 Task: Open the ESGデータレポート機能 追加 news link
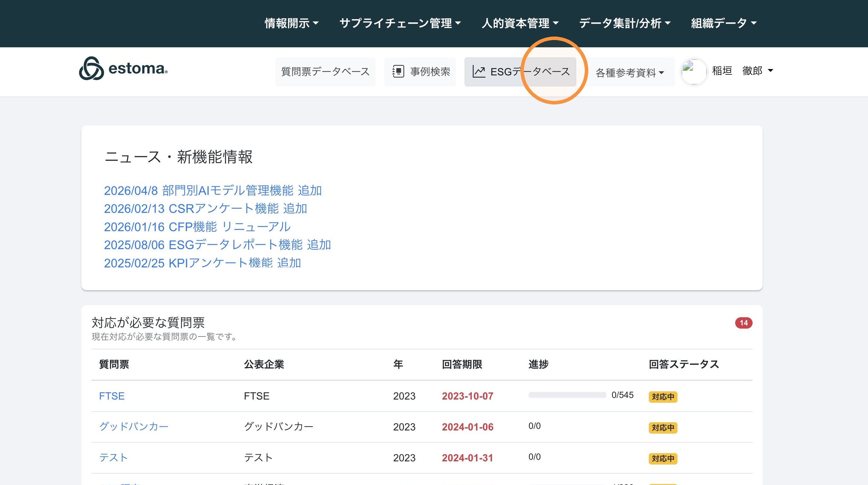pyautogui.click(x=217, y=245)
